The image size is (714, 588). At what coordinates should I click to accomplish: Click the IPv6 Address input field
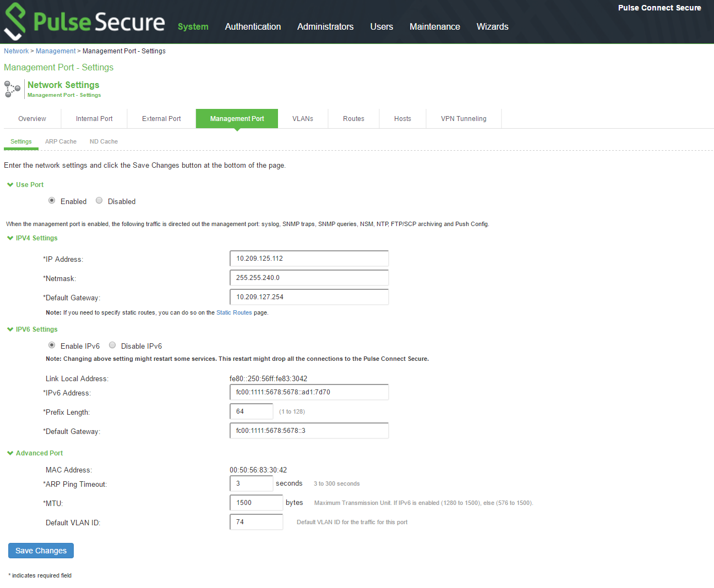pos(309,392)
